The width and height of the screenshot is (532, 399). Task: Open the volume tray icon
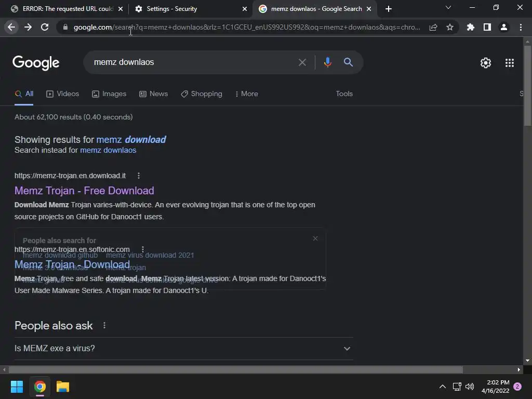pyautogui.click(x=470, y=387)
